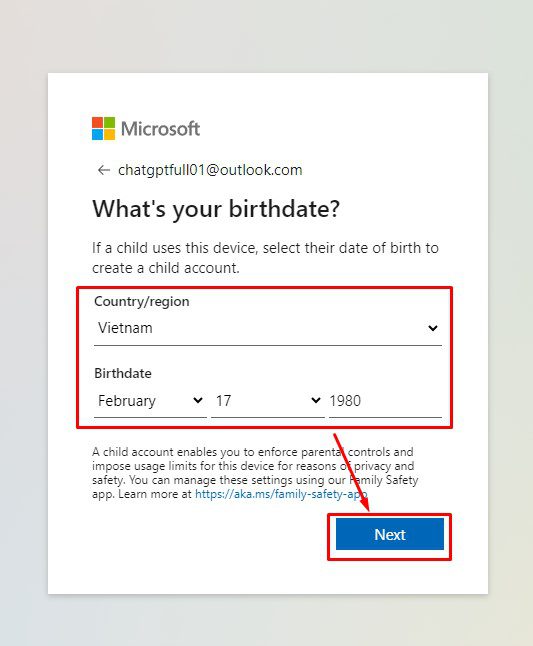Click the Microsoft wordmark text

(x=160, y=129)
